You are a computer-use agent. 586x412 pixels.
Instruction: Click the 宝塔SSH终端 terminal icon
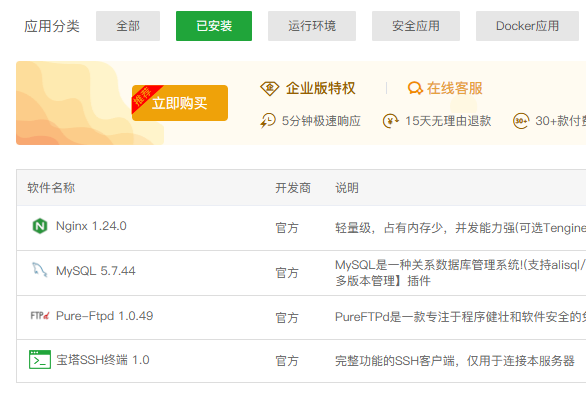coord(40,359)
